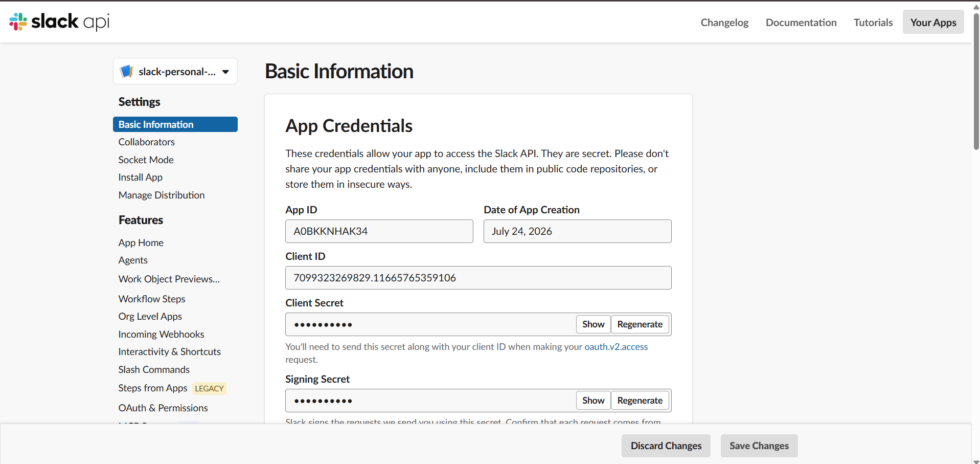Open Work Object Previews feature
Viewport: 980px width, 464px height.
point(169,279)
